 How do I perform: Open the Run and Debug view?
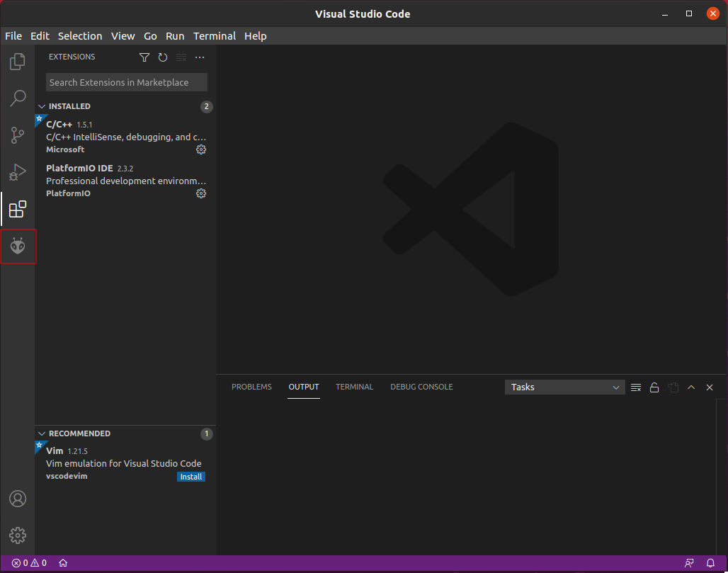pyautogui.click(x=18, y=172)
